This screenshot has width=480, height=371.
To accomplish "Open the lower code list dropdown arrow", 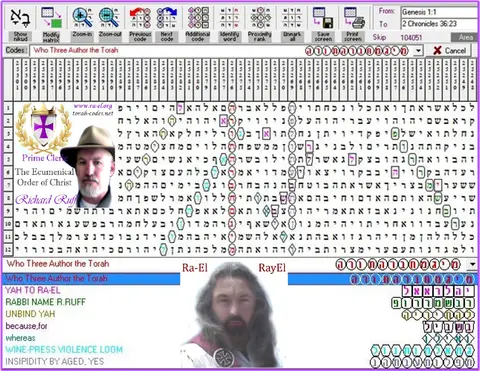I will click(x=473, y=265).
